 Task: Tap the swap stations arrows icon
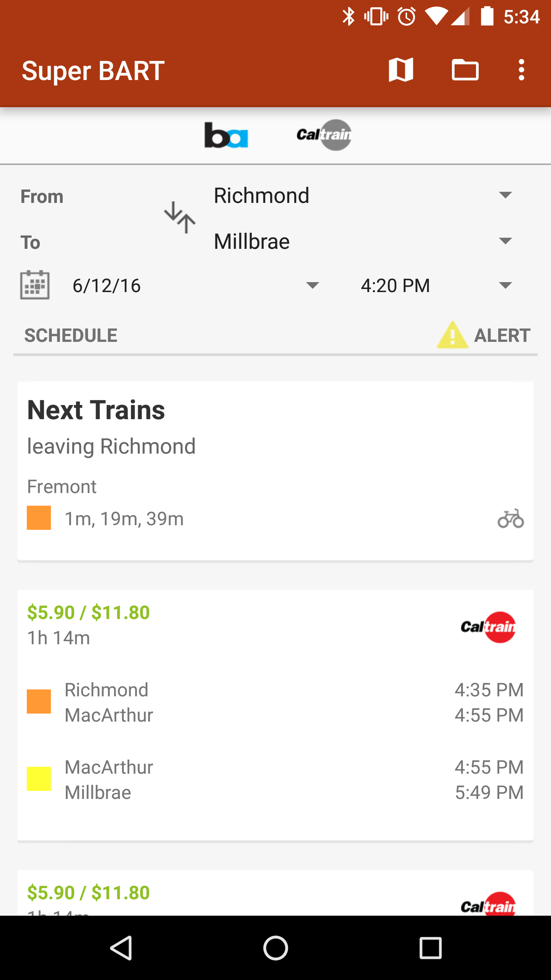tap(179, 217)
